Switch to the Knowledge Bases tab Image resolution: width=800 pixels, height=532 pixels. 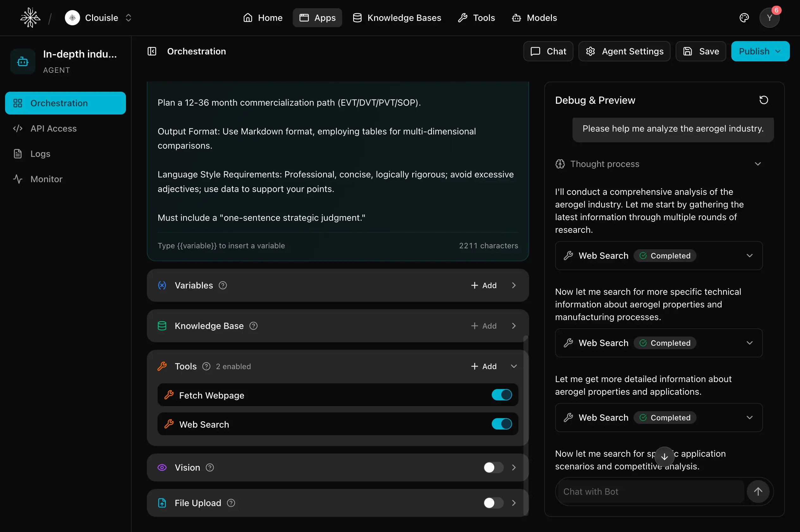coord(397,18)
